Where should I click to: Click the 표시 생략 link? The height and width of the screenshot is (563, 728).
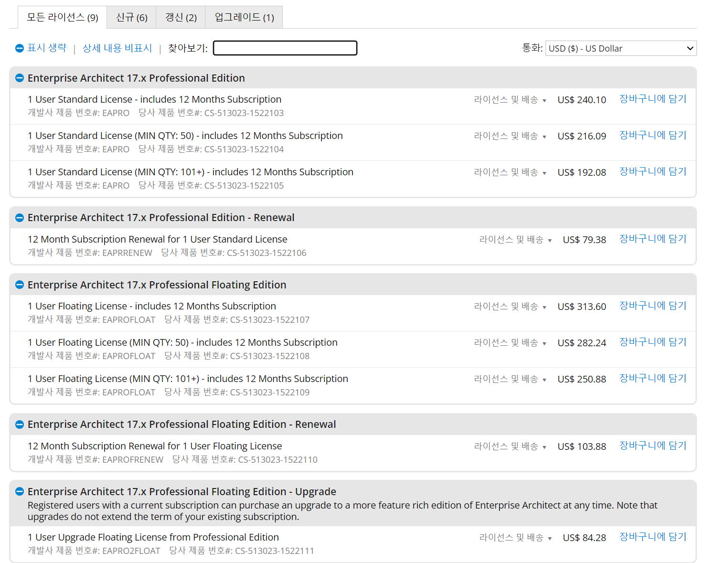tap(47, 48)
